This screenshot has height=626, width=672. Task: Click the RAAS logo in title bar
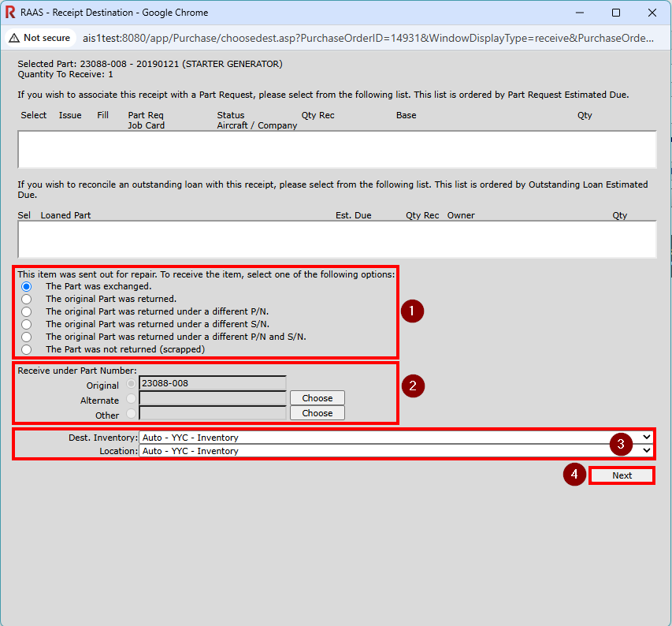10,13
